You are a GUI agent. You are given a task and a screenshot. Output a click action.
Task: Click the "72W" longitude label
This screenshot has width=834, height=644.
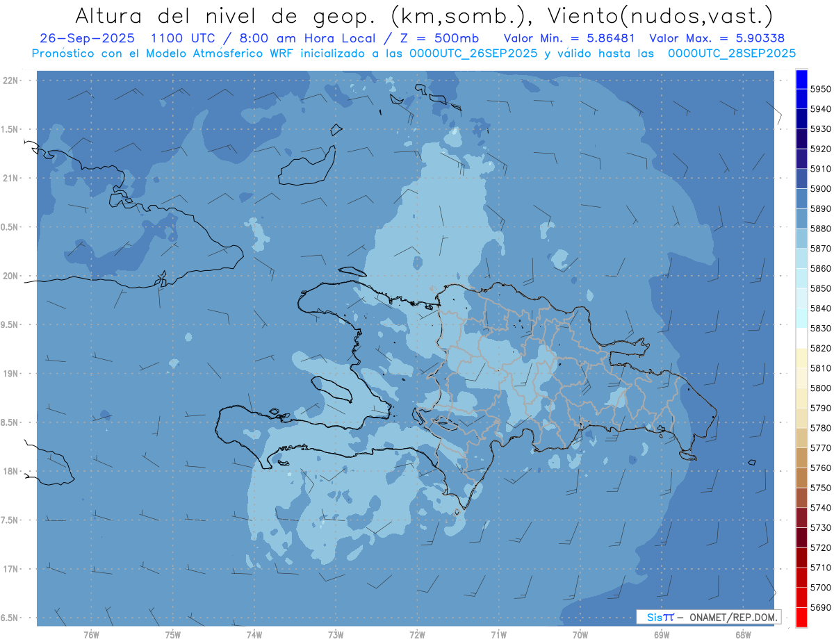(x=417, y=635)
